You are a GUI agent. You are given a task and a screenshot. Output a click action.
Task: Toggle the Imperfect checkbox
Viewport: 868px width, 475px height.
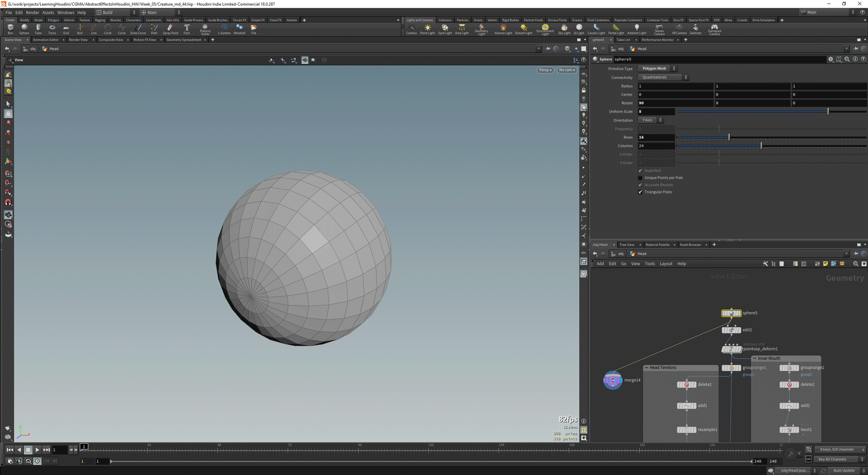tap(640, 171)
